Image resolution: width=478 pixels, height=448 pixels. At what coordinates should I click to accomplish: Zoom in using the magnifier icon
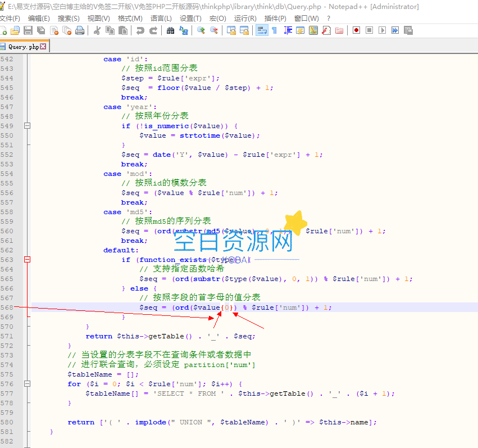[x=201, y=30]
